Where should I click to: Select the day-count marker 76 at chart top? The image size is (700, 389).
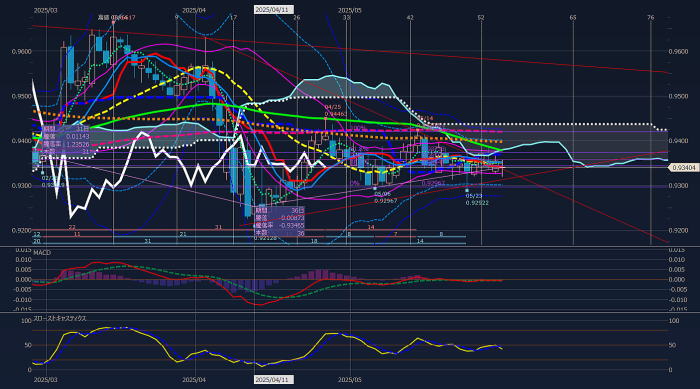click(650, 17)
